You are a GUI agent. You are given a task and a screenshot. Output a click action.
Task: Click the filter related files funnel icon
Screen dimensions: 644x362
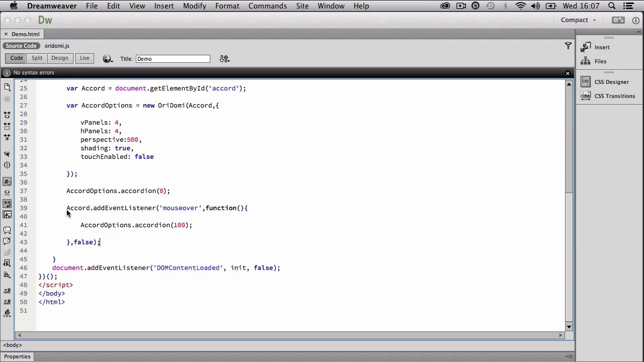(568, 46)
